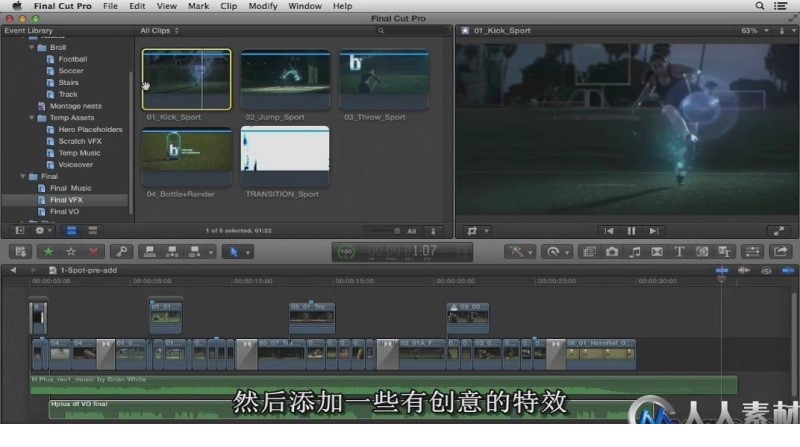Viewport: 800px width, 447px height.
Task: Open the edit mode dropdown beside append
Action: click(x=211, y=252)
